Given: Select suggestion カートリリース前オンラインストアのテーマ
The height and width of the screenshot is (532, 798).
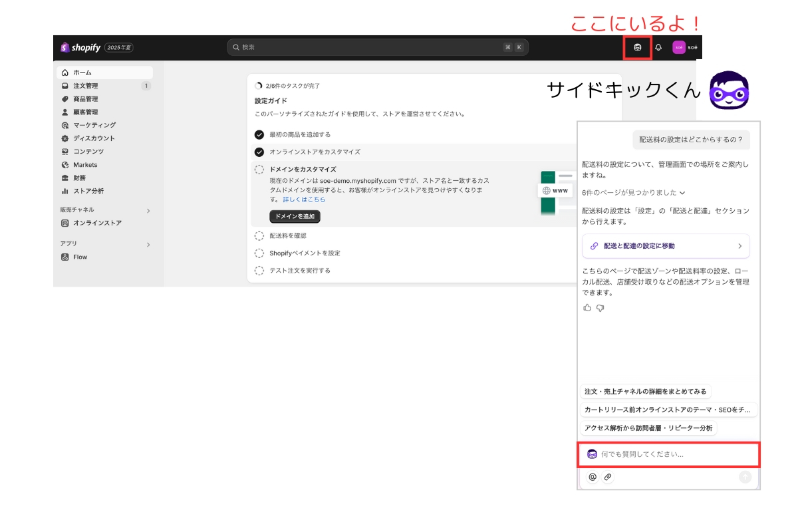Looking at the screenshot, I should [668, 410].
